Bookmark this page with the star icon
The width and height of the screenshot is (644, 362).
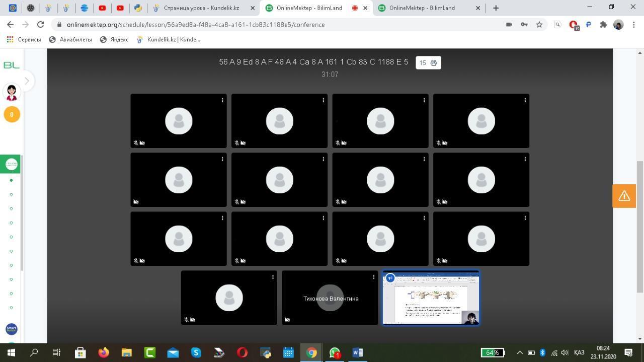pyautogui.click(x=539, y=25)
